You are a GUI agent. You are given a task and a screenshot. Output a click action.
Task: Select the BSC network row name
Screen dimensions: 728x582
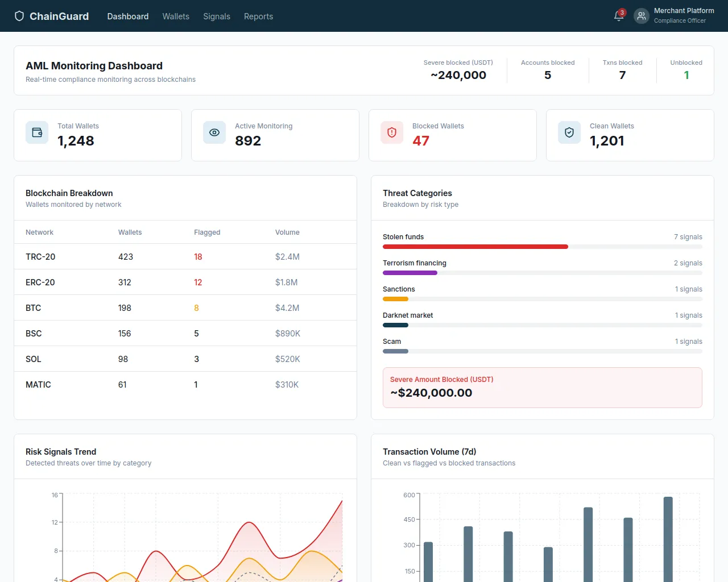34,334
